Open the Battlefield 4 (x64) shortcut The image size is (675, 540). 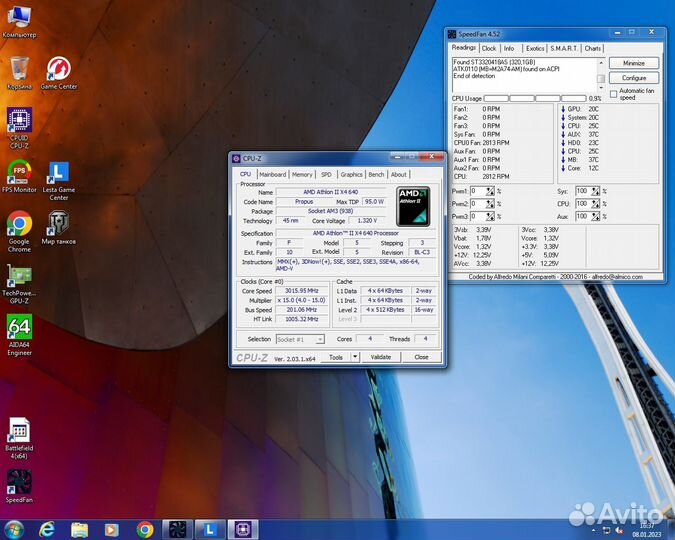tap(19, 438)
